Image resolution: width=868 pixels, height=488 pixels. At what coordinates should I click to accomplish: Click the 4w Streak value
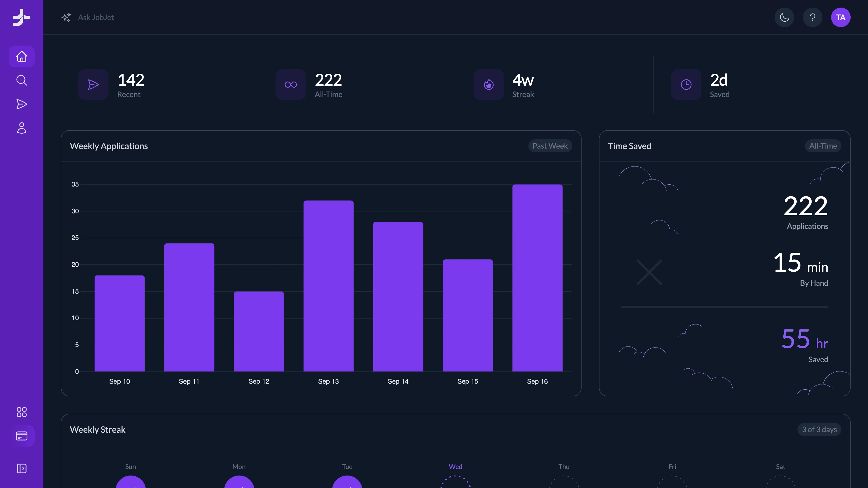523,80
